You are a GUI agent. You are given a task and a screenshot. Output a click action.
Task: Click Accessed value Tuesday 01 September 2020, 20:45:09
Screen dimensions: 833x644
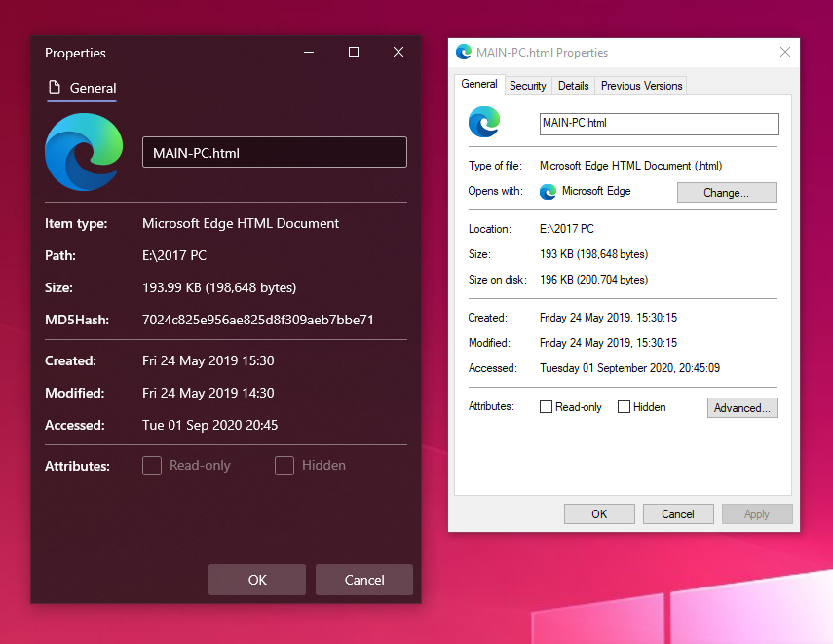coord(629,368)
